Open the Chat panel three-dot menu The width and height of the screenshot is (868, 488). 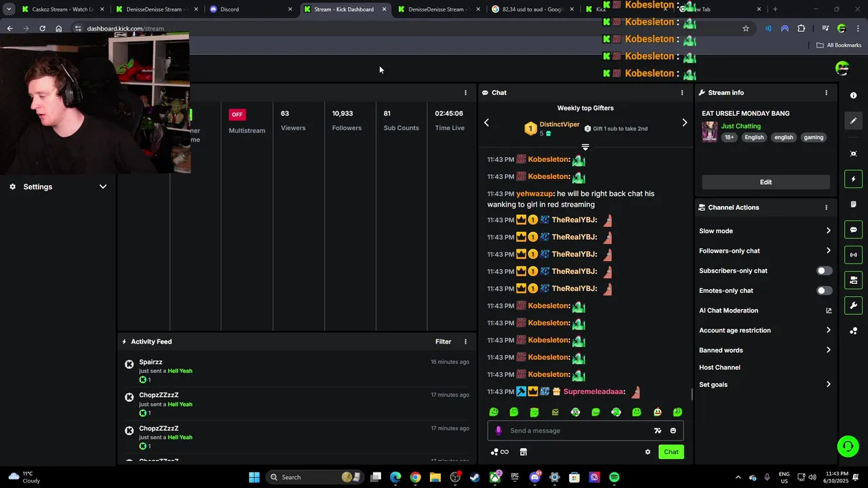tap(682, 93)
